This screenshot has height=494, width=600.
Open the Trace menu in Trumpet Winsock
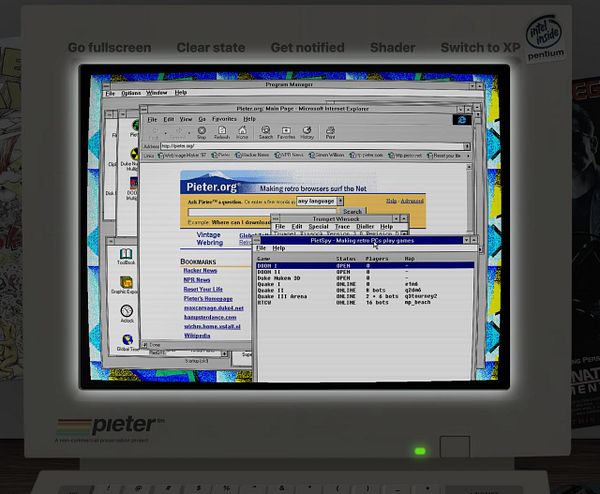pos(342,227)
